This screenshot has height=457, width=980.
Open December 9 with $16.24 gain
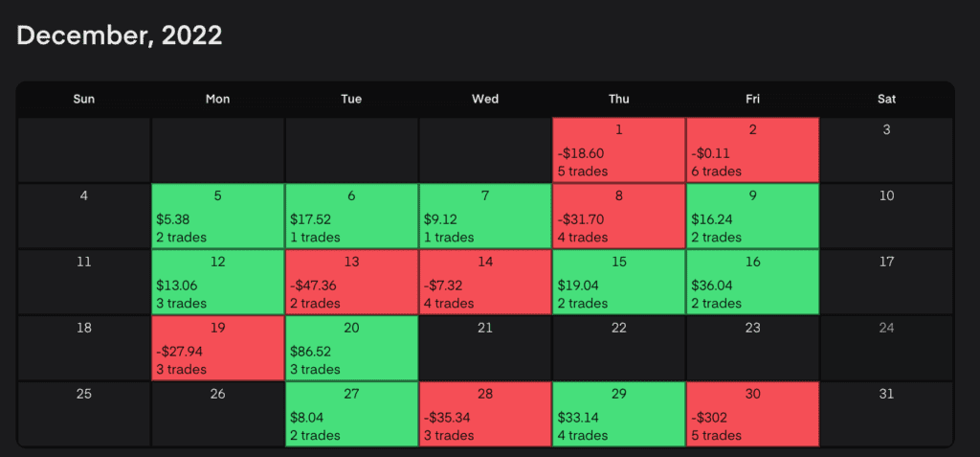[x=752, y=217]
